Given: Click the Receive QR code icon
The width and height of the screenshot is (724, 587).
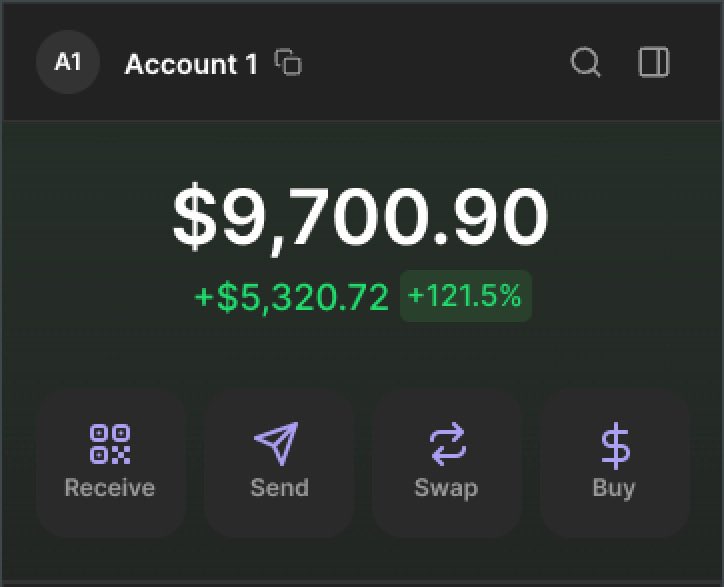Looking at the screenshot, I should click(110, 444).
